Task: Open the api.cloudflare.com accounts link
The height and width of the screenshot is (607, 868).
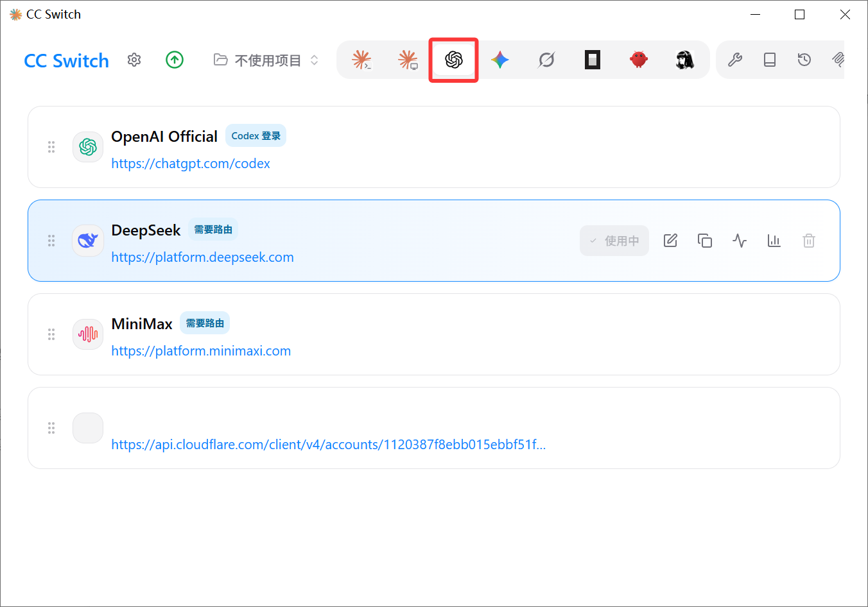Action: pyautogui.click(x=329, y=445)
